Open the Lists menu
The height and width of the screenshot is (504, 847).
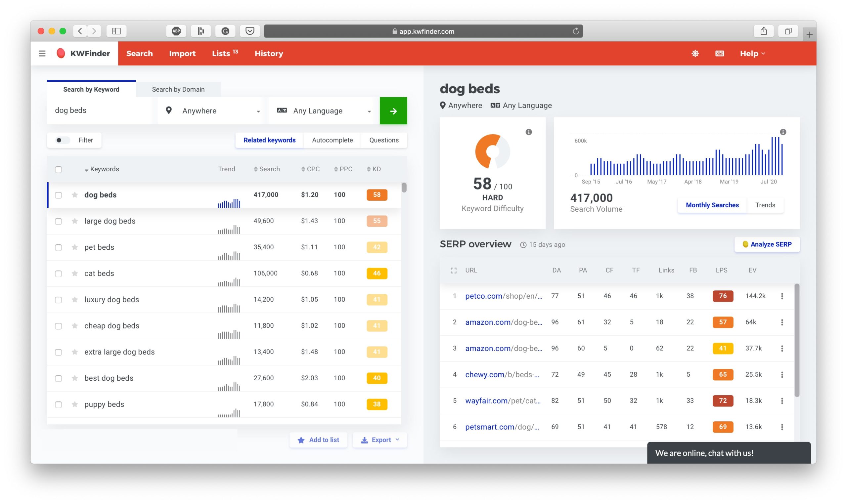click(225, 53)
